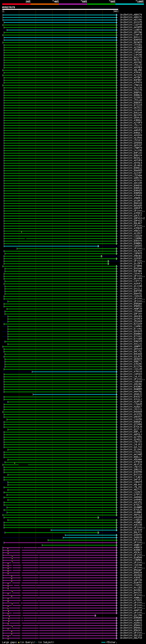Screen dimensions: 146x644
Task: Select label UniRef100_C5YUD1
Action: coord(131,45)
